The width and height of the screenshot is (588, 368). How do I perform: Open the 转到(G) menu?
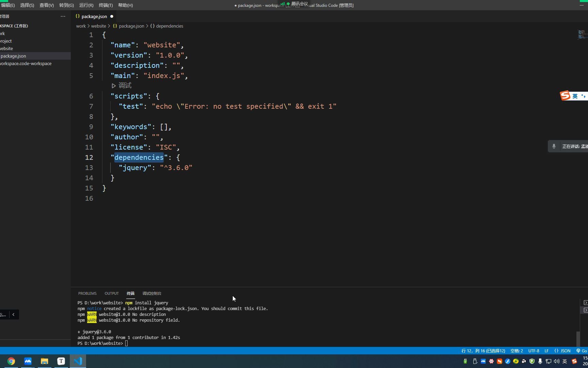point(66,5)
